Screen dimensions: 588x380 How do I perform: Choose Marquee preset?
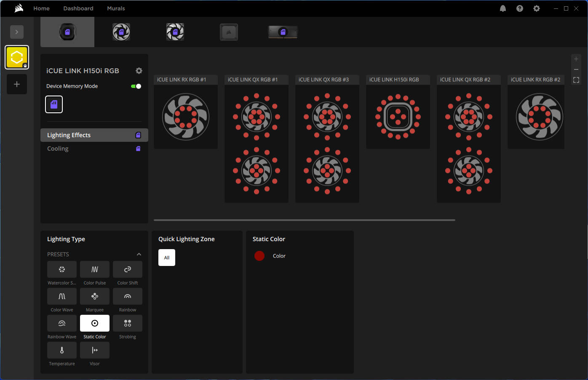point(95,296)
